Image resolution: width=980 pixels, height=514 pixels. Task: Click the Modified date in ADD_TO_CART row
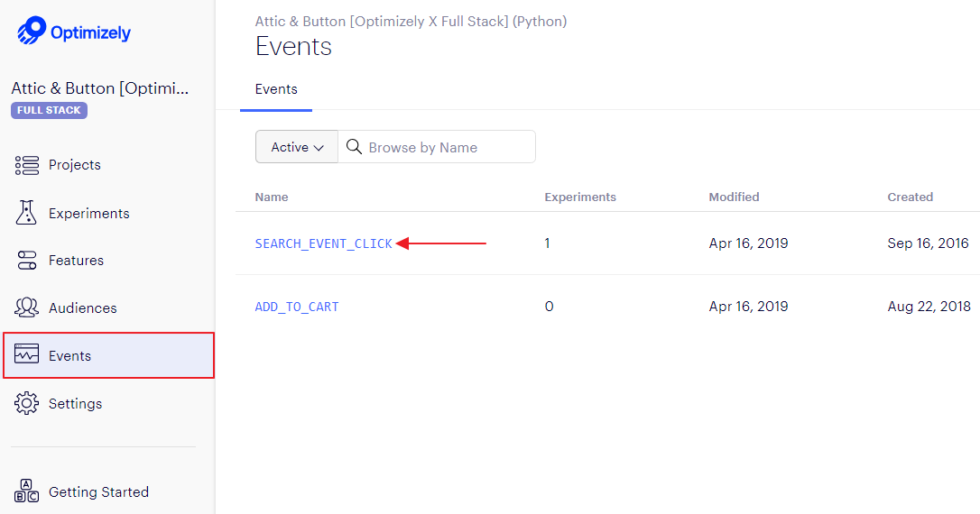[748, 306]
